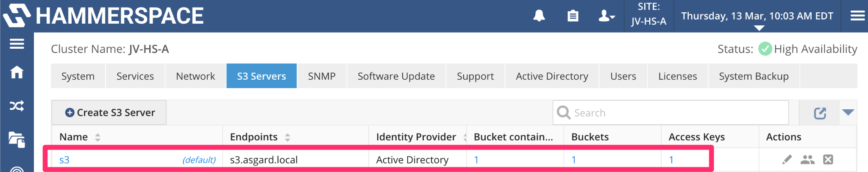
Task: Click the export table icon
Action: tap(820, 113)
